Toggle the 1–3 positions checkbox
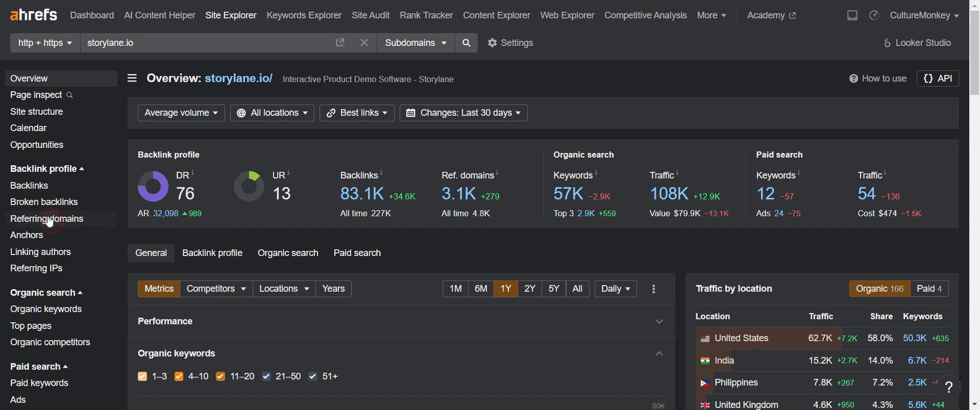This screenshot has height=410, width=980. [142, 376]
